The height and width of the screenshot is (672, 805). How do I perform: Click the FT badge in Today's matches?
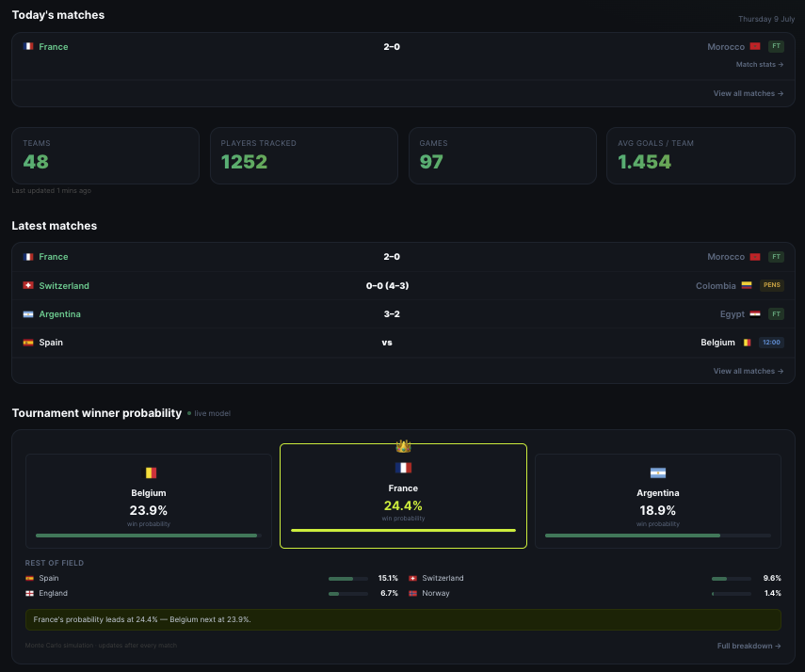click(776, 46)
